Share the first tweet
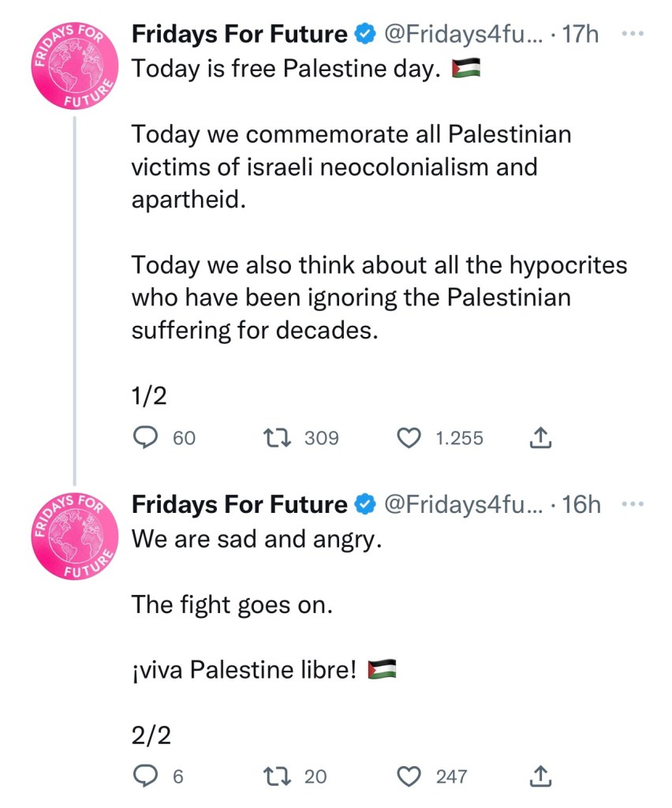 point(541,438)
